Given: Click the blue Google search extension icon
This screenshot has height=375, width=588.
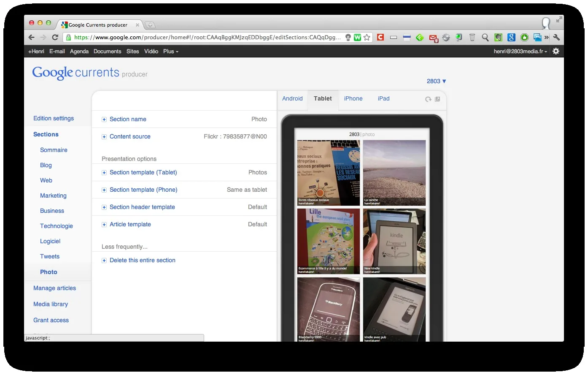Looking at the screenshot, I should pyautogui.click(x=511, y=37).
